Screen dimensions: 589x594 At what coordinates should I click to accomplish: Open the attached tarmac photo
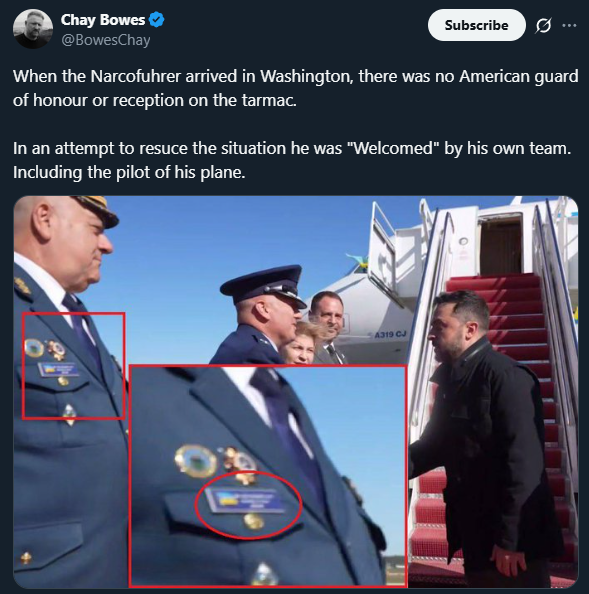pos(295,391)
